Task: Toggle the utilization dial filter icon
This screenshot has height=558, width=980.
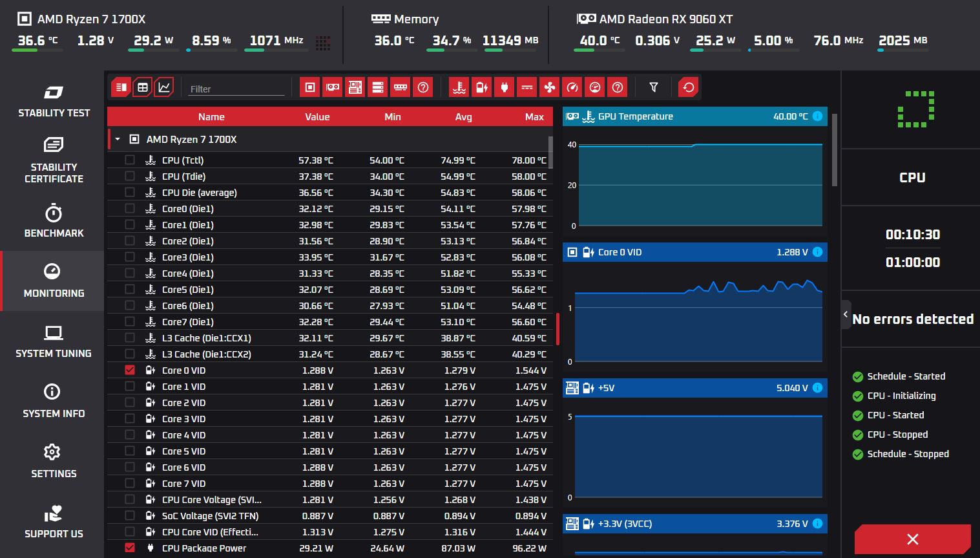Action: (x=595, y=87)
